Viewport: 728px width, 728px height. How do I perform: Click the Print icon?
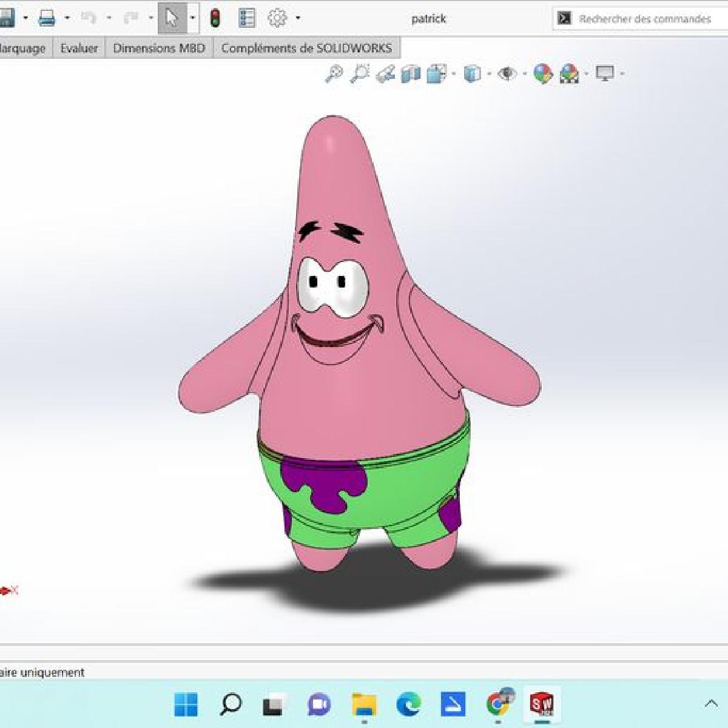click(47, 18)
